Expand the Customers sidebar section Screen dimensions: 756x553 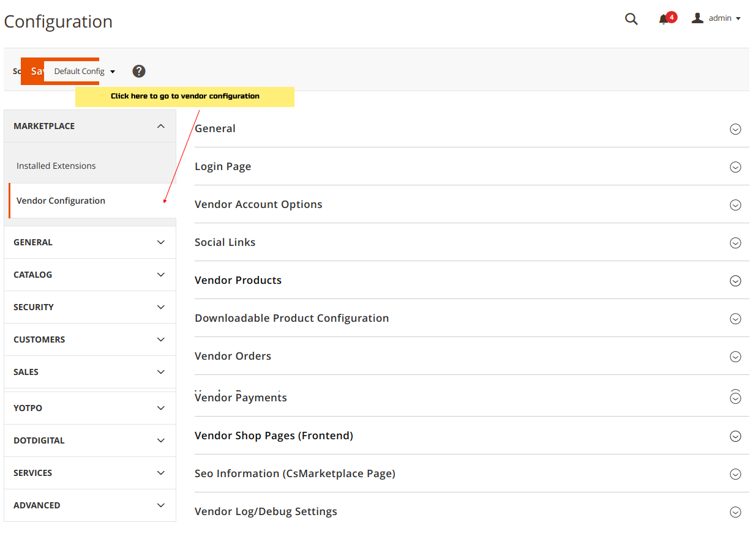pyautogui.click(x=90, y=340)
